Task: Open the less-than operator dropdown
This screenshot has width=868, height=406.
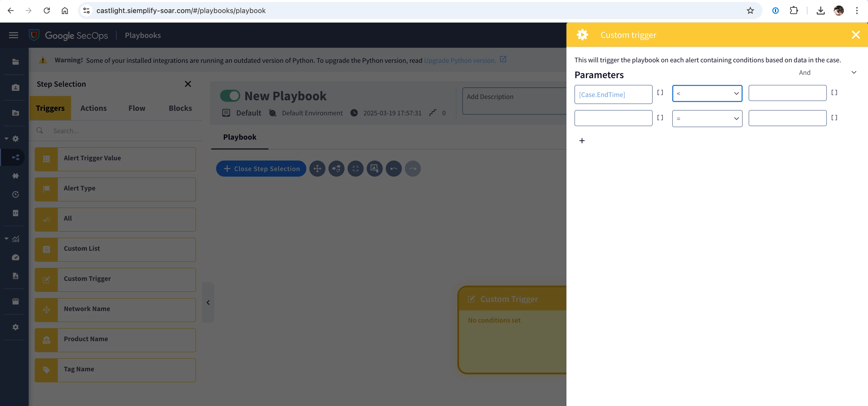Action: (707, 93)
